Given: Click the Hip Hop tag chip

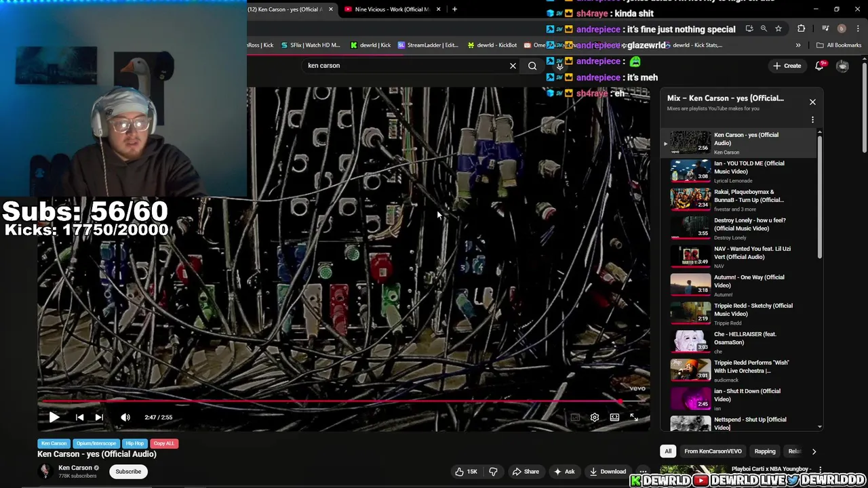Looking at the screenshot, I should [x=134, y=443].
